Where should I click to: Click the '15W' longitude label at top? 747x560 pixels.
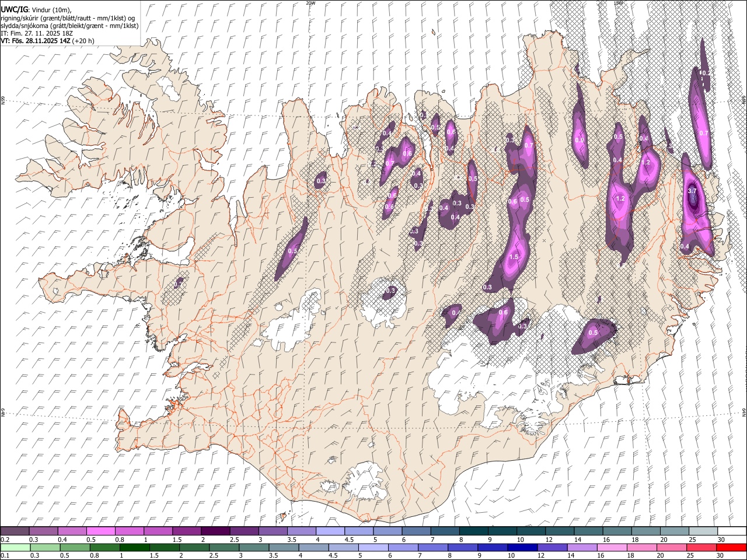click(618, 2)
